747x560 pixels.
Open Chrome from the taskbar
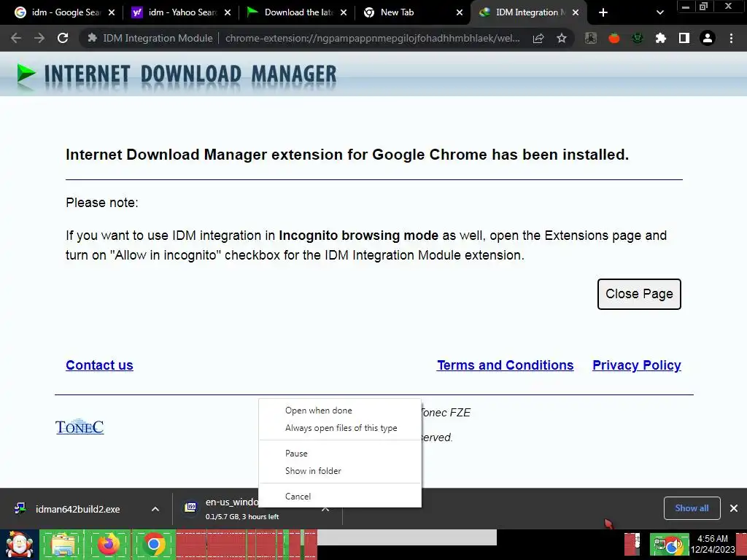tap(153, 544)
